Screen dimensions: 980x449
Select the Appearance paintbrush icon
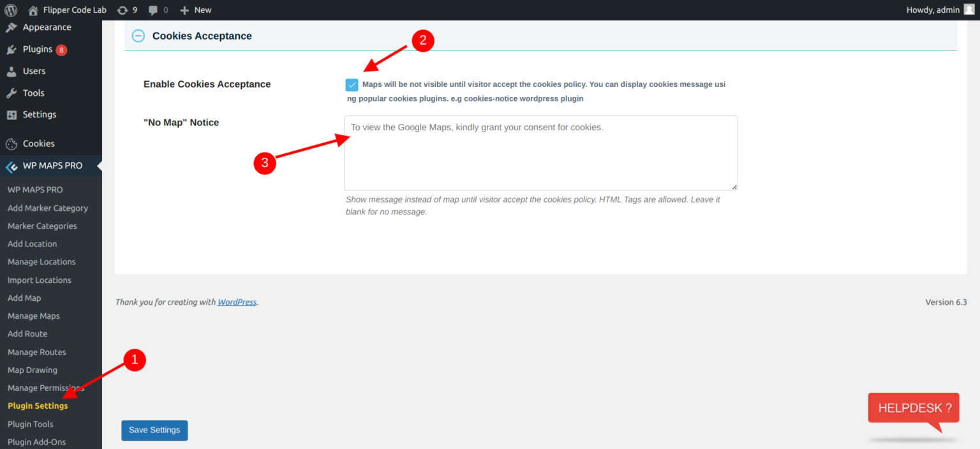11,27
